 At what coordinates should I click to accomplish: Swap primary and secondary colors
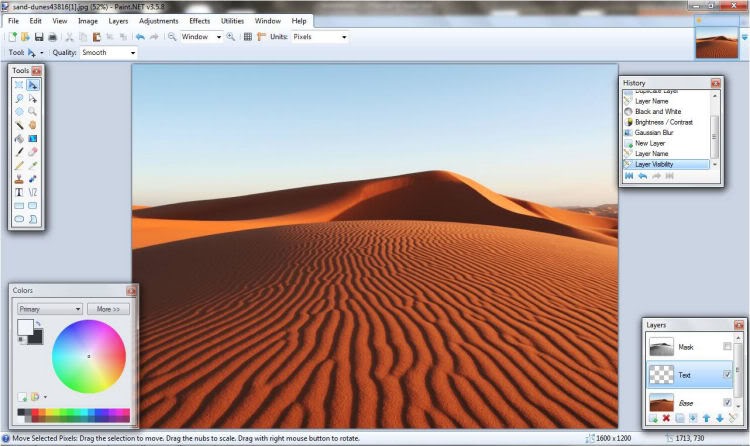pos(38,324)
